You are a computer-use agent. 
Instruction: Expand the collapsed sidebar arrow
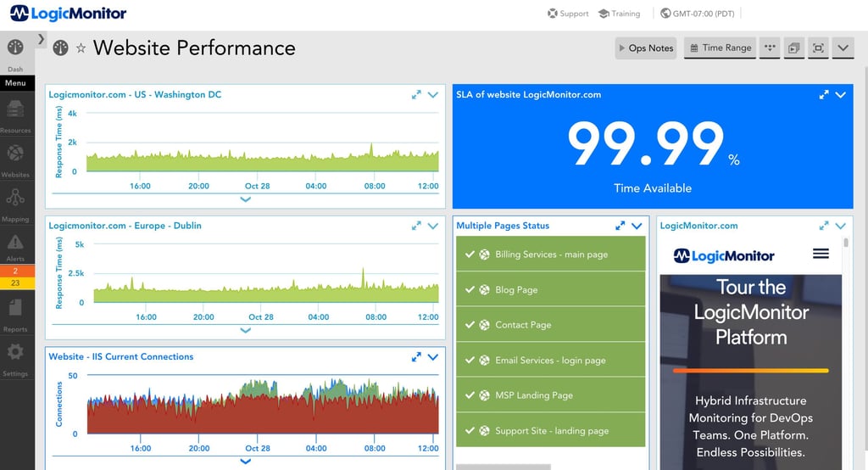coord(42,39)
